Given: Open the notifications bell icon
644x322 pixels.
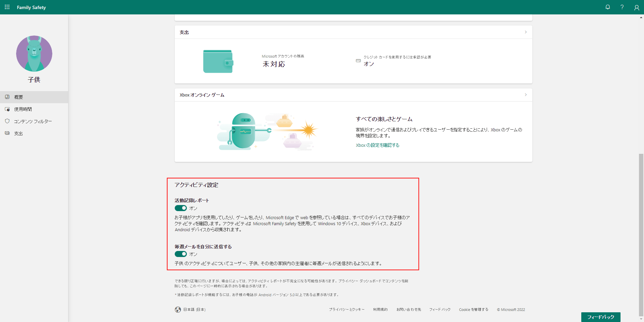Looking at the screenshot, I should (x=607, y=7).
